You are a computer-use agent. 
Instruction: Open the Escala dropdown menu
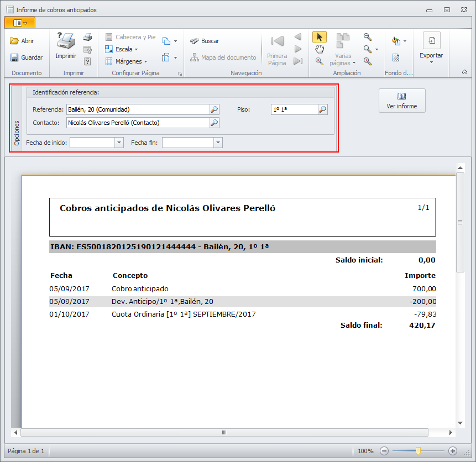(122, 49)
